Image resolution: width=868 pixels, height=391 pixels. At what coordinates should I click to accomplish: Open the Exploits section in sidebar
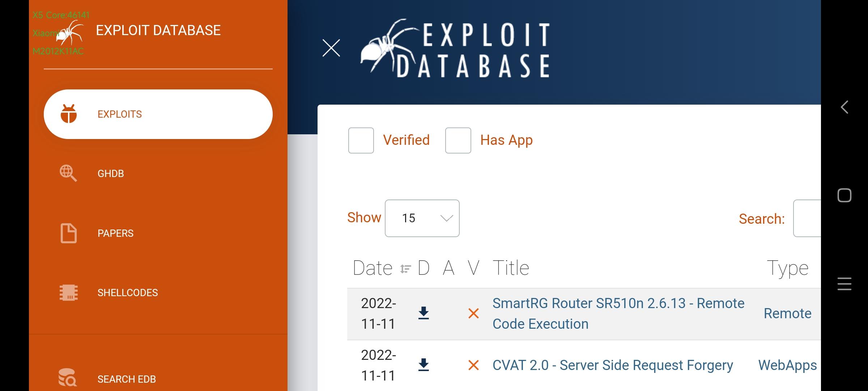(x=158, y=114)
